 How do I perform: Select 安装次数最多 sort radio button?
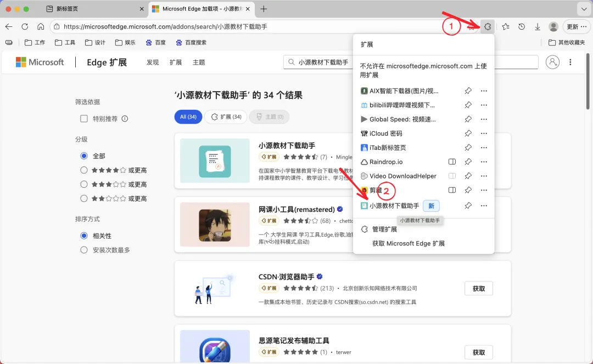tap(84, 250)
